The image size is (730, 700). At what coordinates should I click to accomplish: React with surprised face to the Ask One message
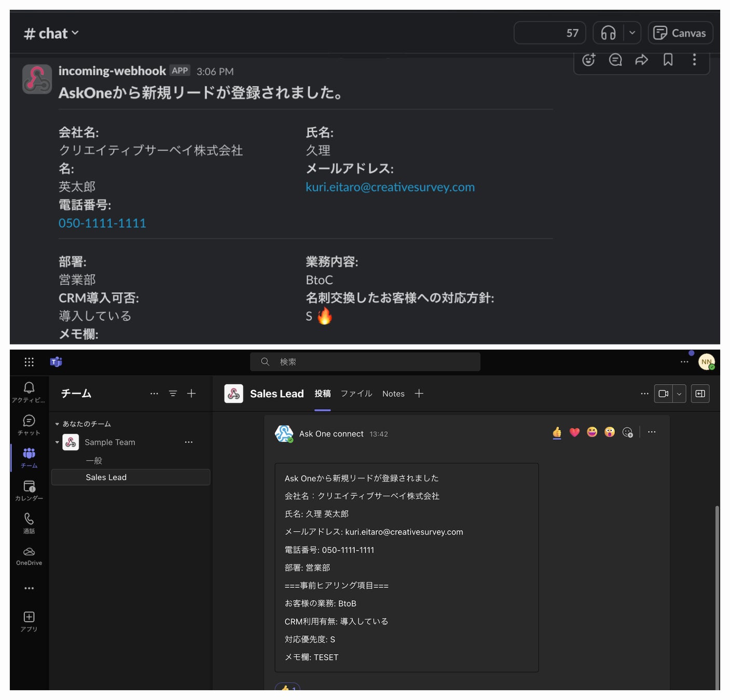pyautogui.click(x=610, y=432)
